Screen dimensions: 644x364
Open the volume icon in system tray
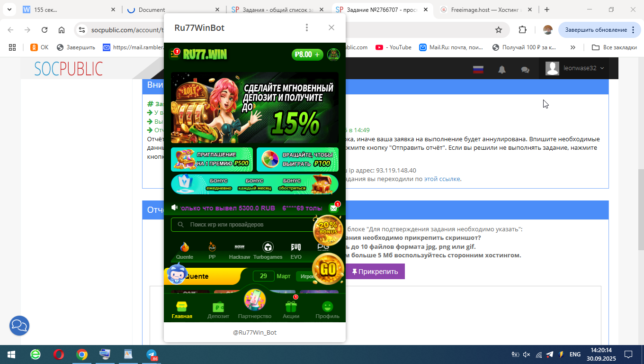[x=527, y=354]
